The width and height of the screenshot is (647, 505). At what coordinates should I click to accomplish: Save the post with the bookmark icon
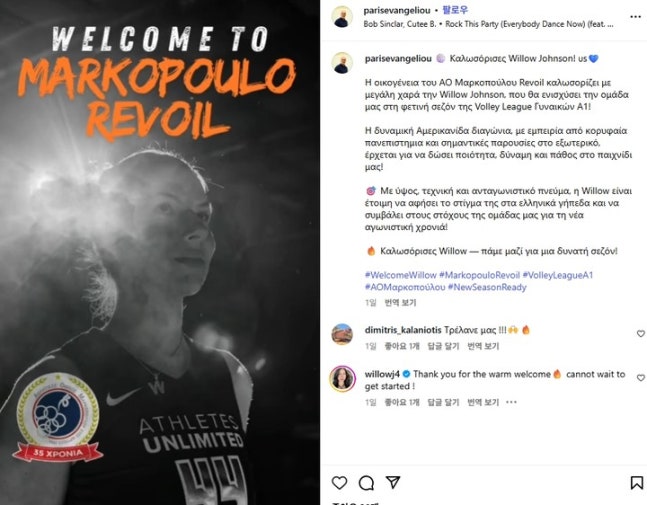point(637,483)
